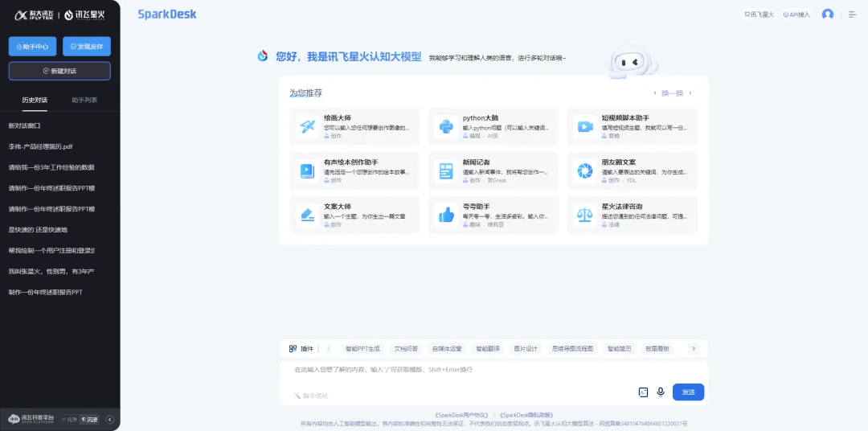Click the API接入 button
This screenshot has height=431, width=868.
point(796,15)
